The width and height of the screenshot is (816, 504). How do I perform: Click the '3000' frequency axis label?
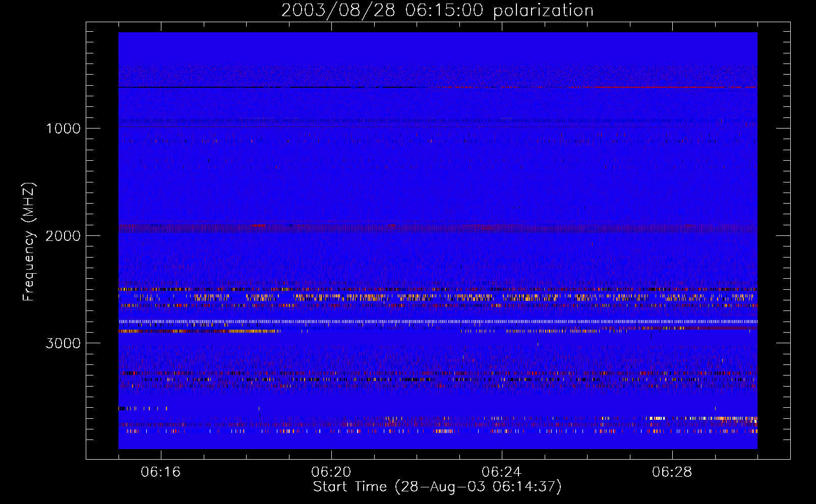click(x=63, y=343)
